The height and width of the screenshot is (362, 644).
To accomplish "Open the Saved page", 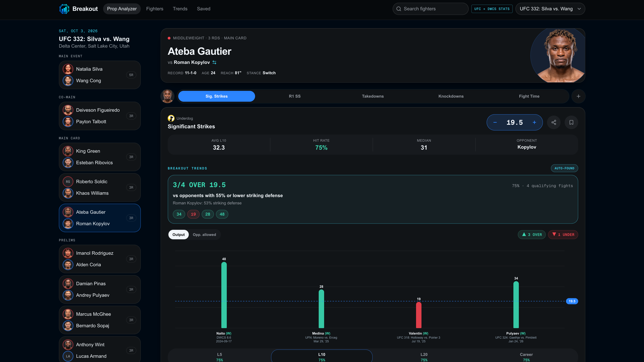I will point(204,9).
